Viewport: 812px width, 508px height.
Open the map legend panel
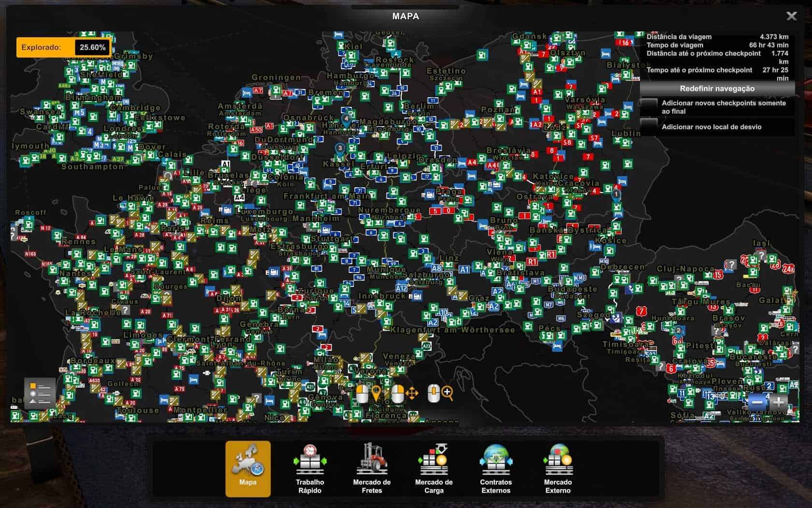(x=40, y=392)
